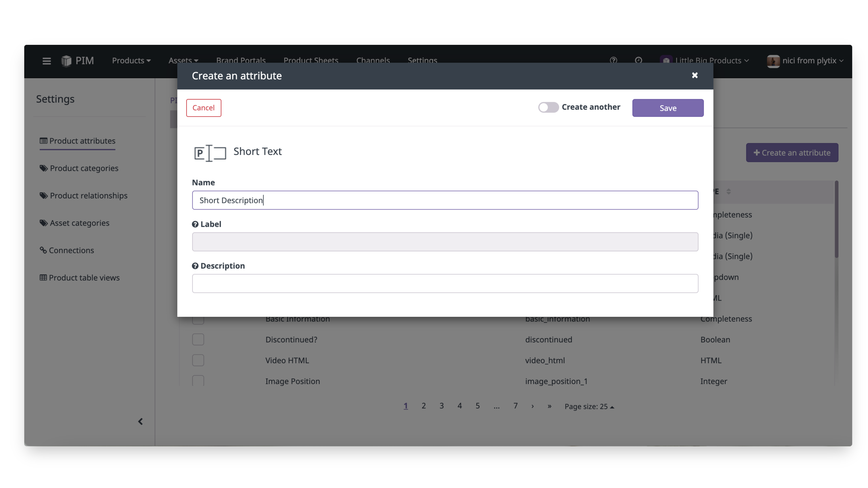Viewport: 868px width, 488px height.
Task: Click the Create an attribute button
Action: pos(792,153)
